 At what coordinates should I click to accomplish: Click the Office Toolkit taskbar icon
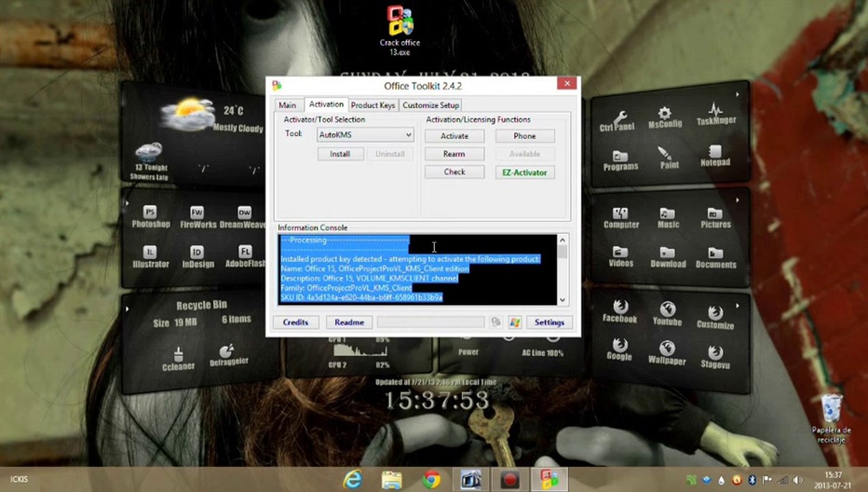[x=550, y=480]
